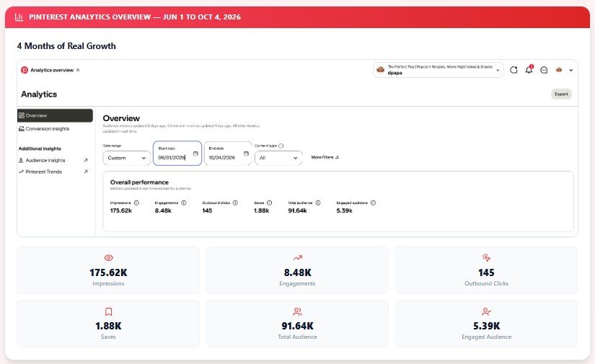Image resolution: width=595 pixels, height=364 pixels.
Task: Click the eye icon on Impressions card
Action: 108,258
